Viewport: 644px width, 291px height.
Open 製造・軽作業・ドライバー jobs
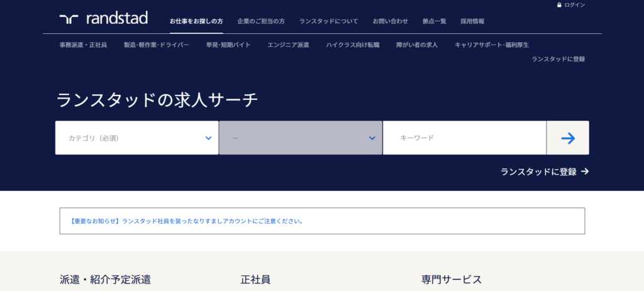coord(157,45)
